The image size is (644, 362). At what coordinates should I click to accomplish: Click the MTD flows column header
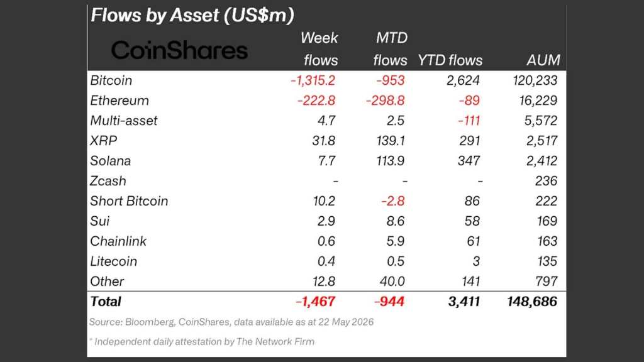point(390,49)
